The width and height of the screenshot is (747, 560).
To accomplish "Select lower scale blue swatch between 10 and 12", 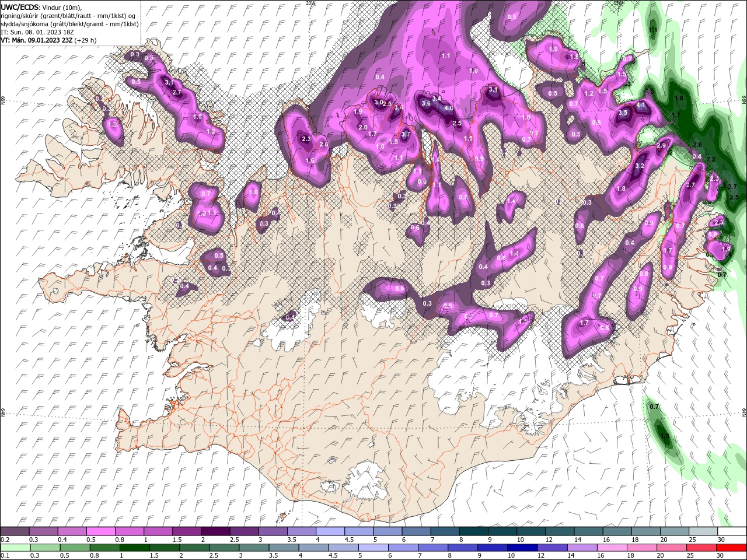I will [522, 548].
